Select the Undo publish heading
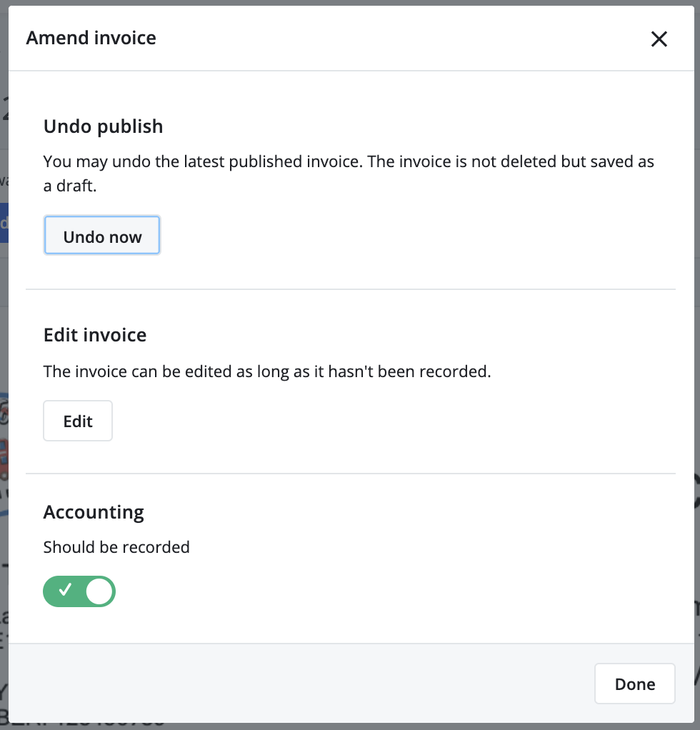Image resolution: width=700 pixels, height=730 pixels. (x=103, y=126)
